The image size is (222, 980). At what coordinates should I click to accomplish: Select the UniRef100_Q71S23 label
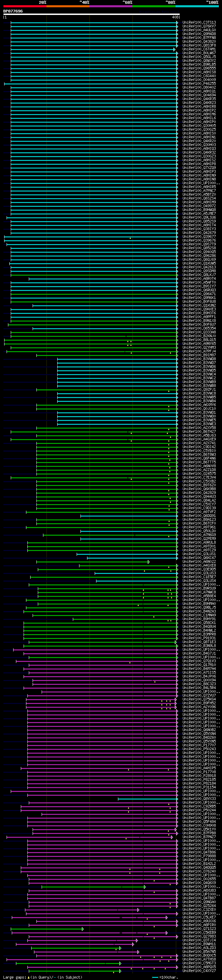(x=199, y=929)
